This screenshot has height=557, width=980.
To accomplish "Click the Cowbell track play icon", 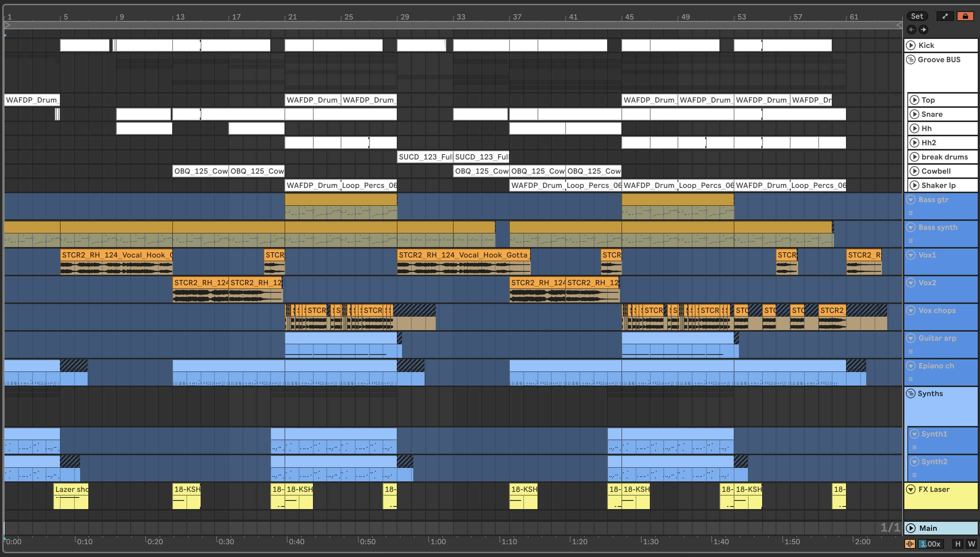I will tap(914, 171).
